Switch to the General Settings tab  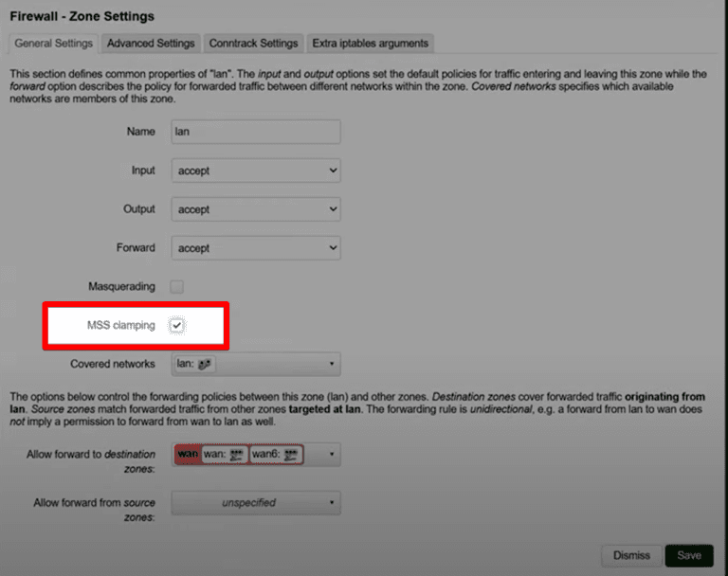(54, 44)
